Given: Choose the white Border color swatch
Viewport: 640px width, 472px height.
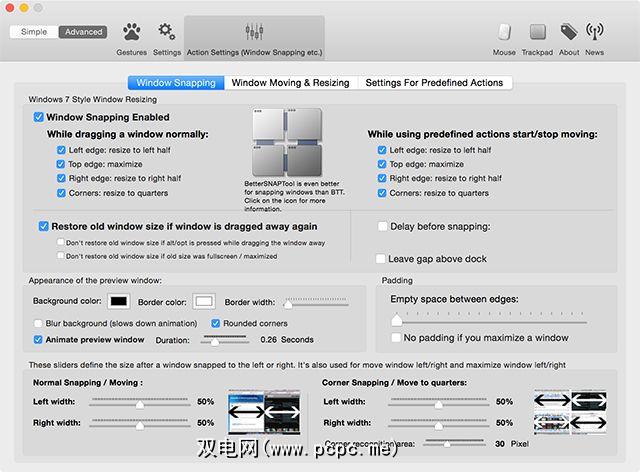Looking at the screenshot, I should [204, 301].
